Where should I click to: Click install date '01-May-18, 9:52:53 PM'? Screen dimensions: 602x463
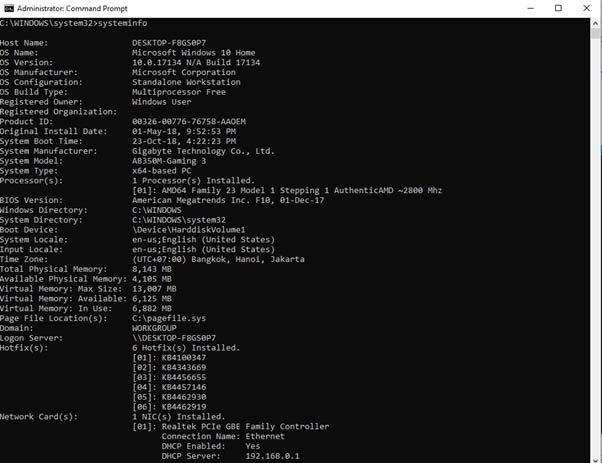184,131
